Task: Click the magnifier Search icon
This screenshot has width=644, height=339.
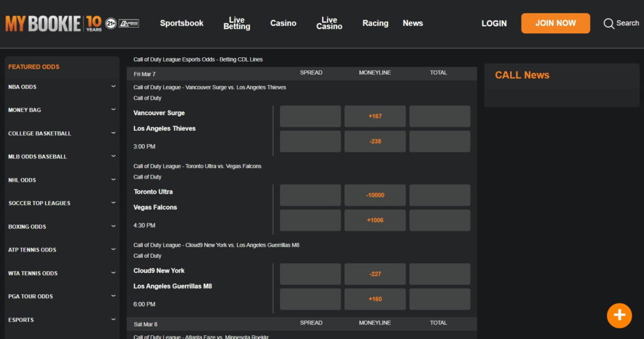Action: click(609, 23)
